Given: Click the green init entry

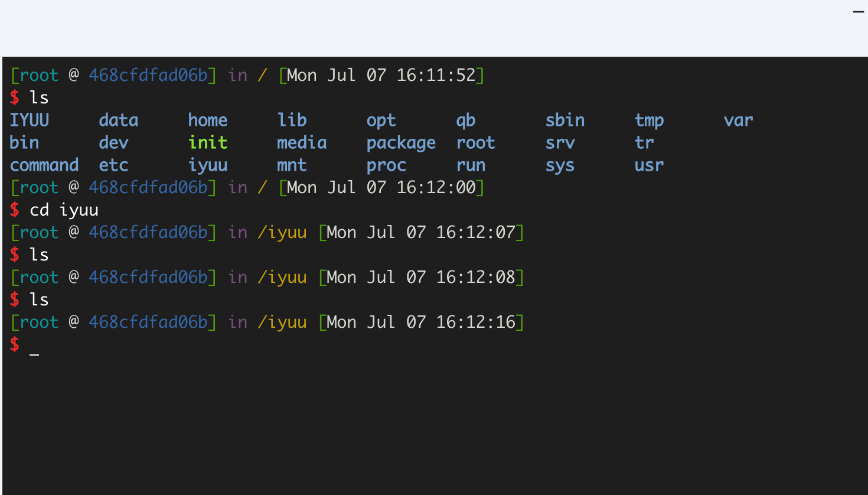Looking at the screenshot, I should coord(208,142).
